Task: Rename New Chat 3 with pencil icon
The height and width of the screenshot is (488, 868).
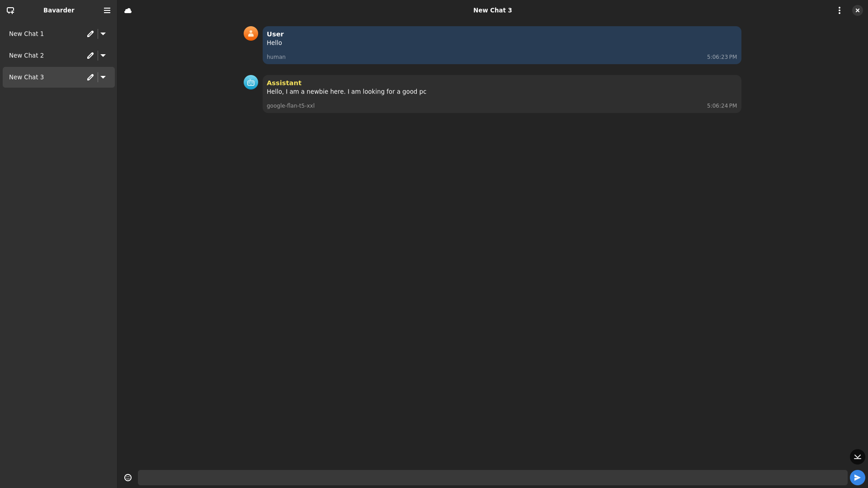Action: coord(90,77)
